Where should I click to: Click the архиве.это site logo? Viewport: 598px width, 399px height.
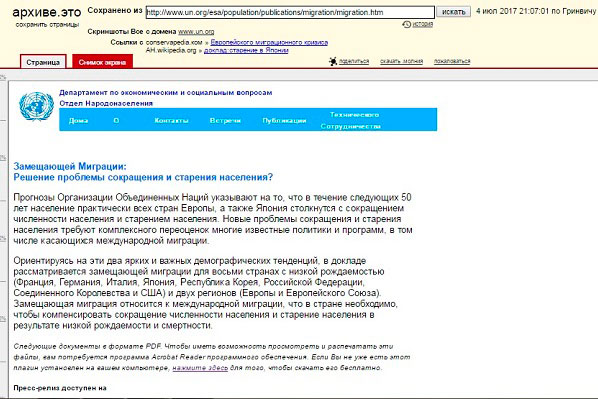click(x=47, y=13)
